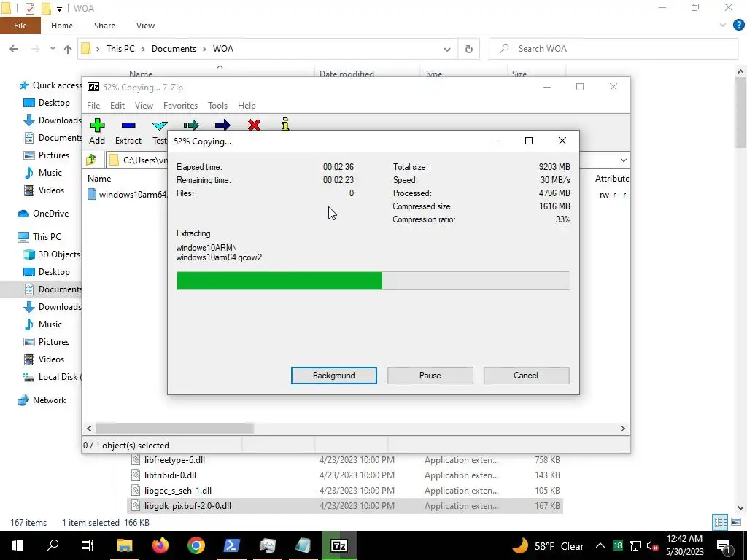Open PowerShell from taskbar
Screen dimensions: 747x560
click(x=231, y=545)
